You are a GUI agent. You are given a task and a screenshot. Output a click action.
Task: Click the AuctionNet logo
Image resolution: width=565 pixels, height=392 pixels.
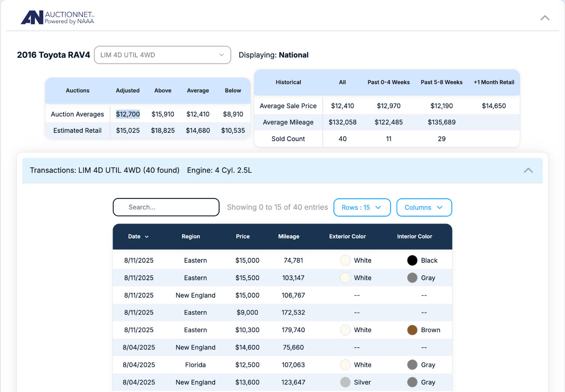57,17
